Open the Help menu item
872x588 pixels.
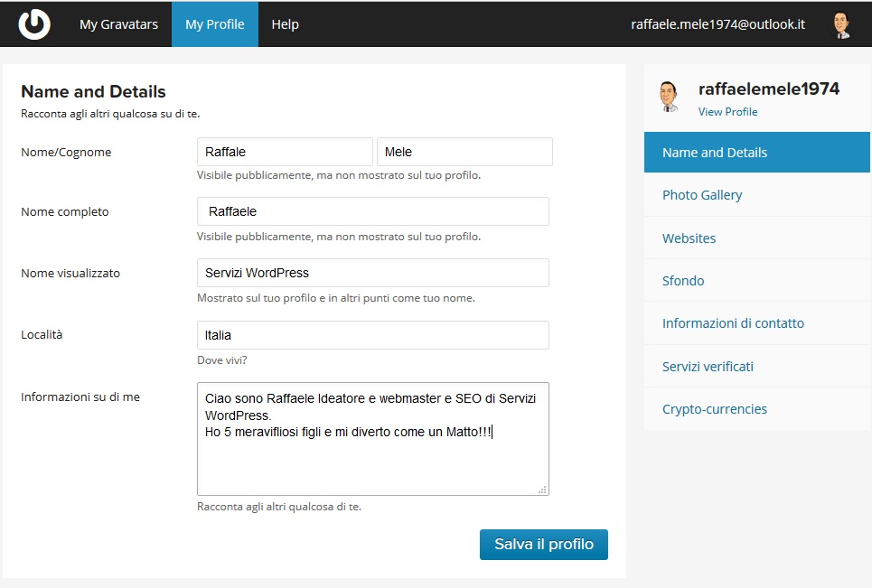coord(285,24)
